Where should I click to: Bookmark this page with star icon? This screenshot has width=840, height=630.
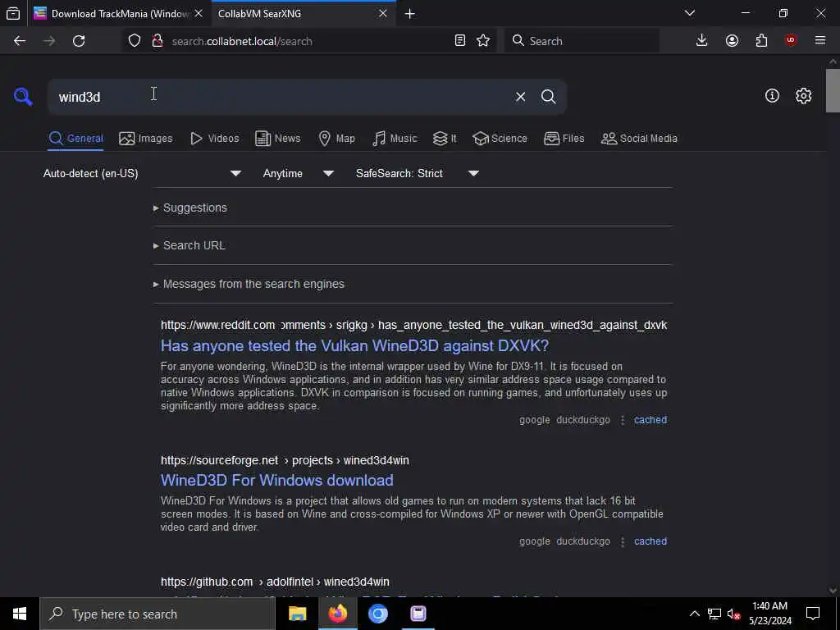[x=483, y=41]
